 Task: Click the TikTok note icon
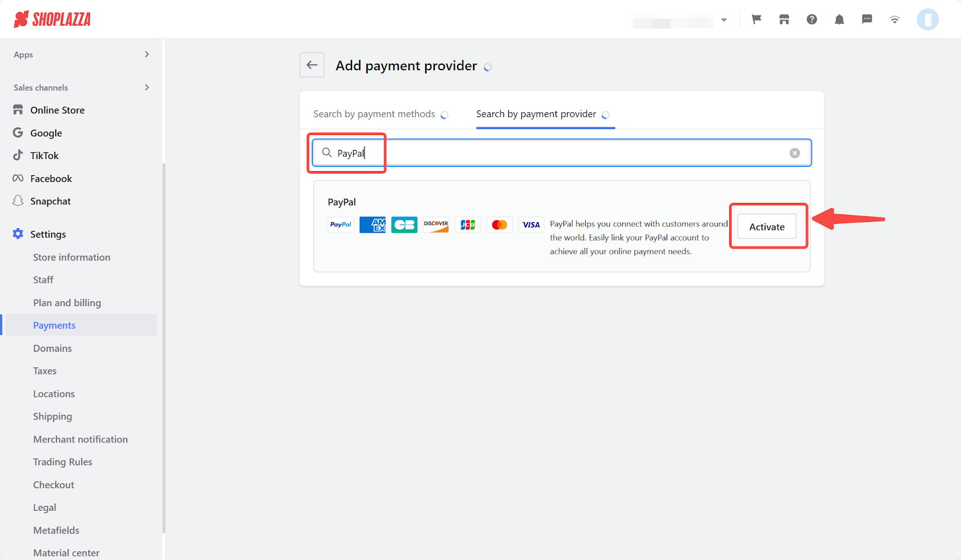click(18, 155)
